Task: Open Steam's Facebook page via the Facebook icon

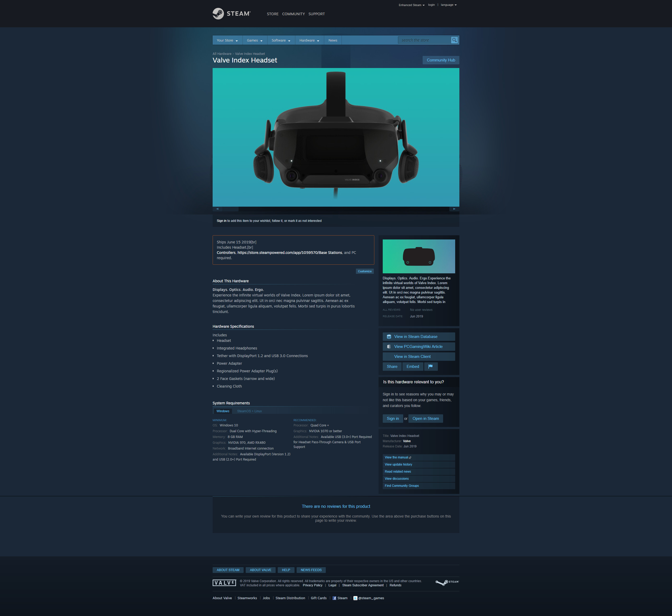Action: (334, 598)
